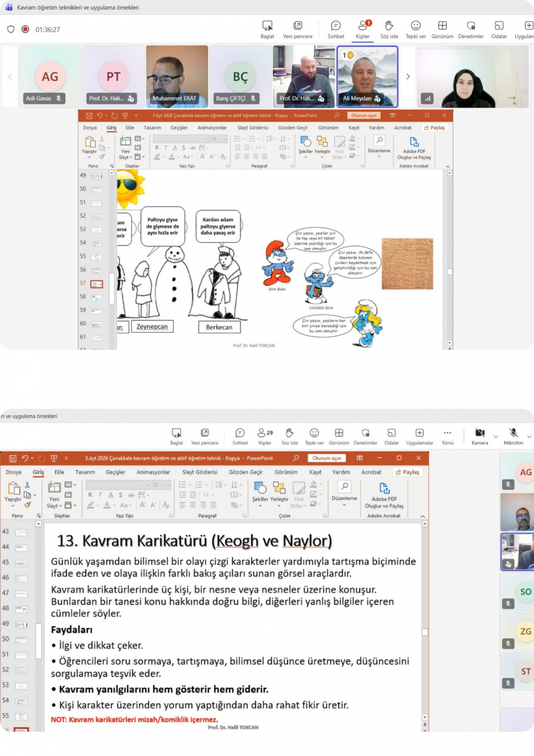534x756 pixels.
Task: Open Kişiler panel showing 29 participants
Action: click(265, 436)
